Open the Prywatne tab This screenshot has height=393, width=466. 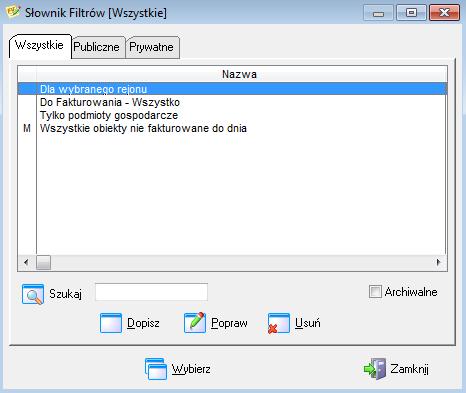point(152,47)
